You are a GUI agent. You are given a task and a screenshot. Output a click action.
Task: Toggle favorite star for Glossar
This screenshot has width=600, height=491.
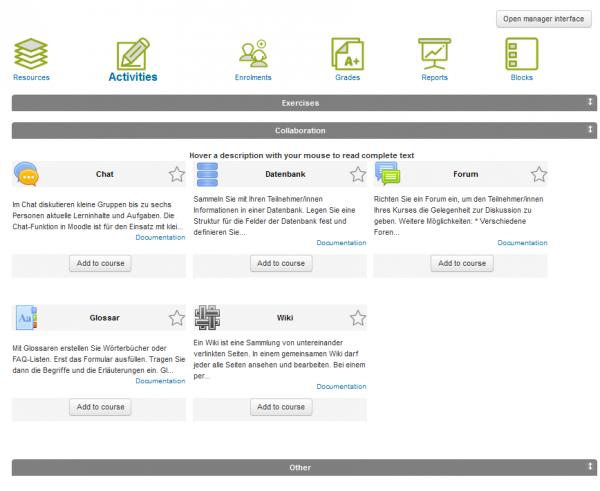pos(177,318)
